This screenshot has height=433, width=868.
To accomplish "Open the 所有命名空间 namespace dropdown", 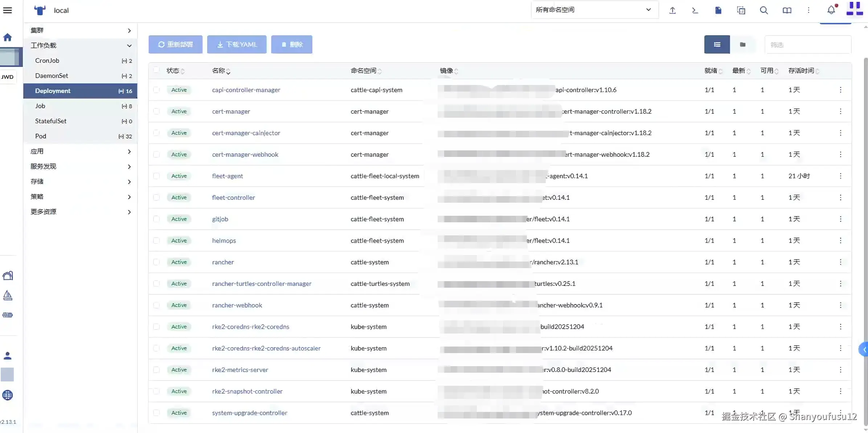I will pos(594,10).
